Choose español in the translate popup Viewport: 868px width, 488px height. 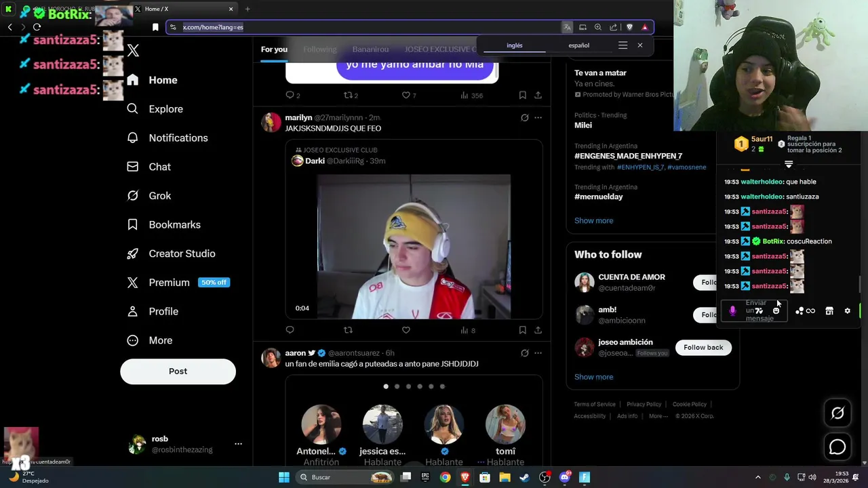point(578,45)
